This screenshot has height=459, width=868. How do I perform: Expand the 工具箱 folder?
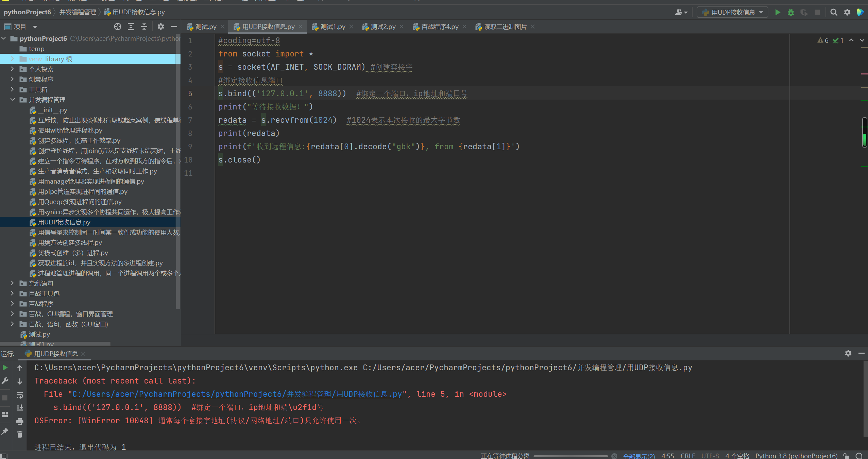pyautogui.click(x=13, y=89)
